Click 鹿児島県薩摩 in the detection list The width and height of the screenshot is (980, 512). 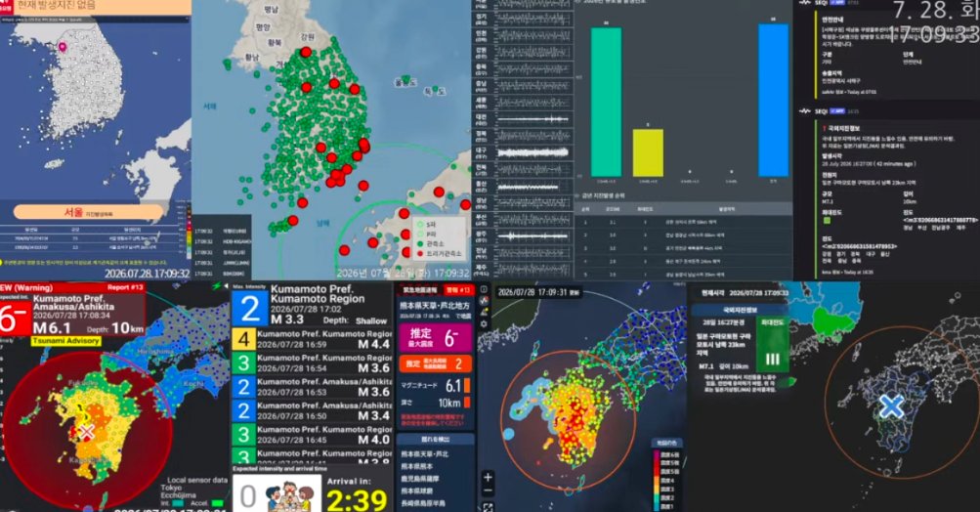[420, 478]
